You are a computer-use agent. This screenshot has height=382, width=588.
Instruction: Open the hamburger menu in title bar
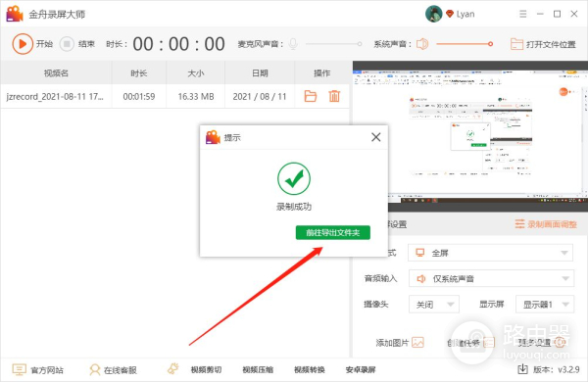pos(522,14)
